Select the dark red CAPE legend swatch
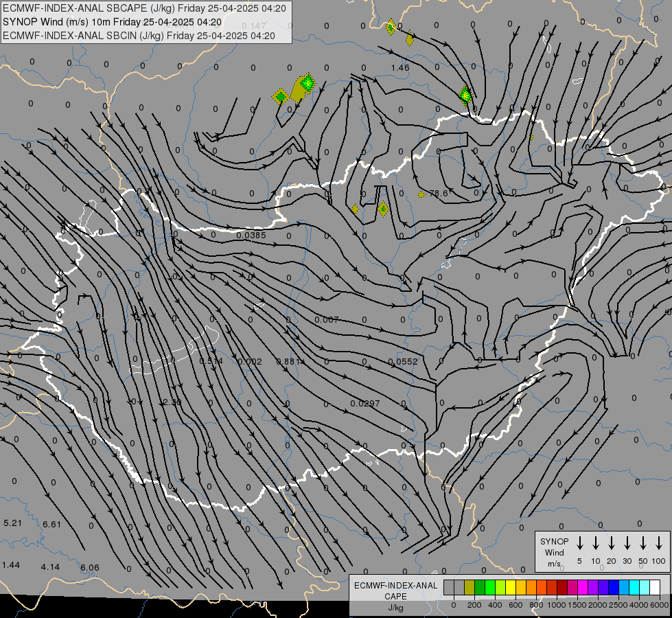Screen dimensions: 672x618 click(x=562, y=588)
